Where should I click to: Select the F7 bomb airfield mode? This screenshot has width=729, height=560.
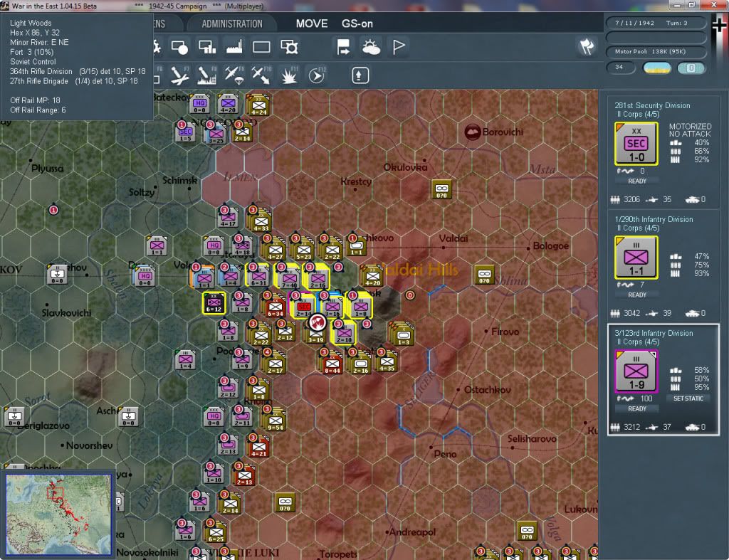[x=180, y=75]
